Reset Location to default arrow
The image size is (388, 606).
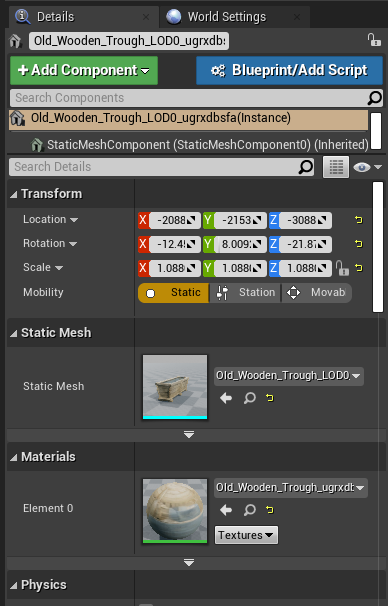359,220
